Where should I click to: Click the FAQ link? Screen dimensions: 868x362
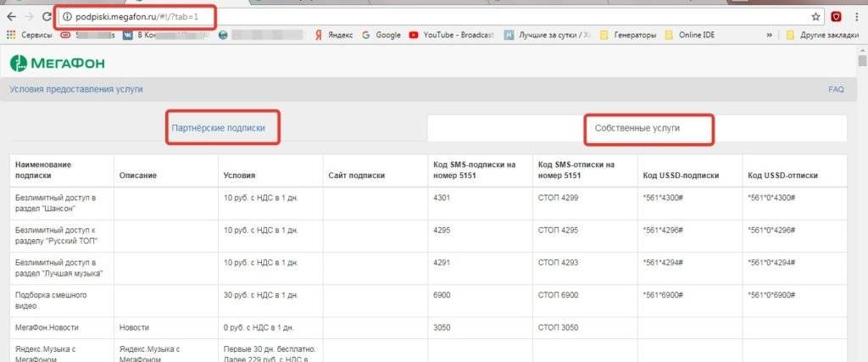[835, 89]
